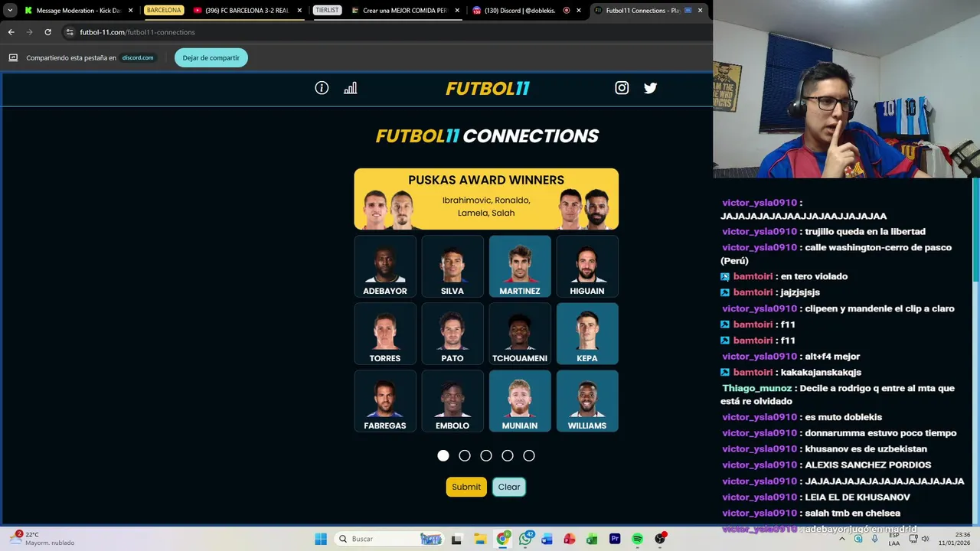Deselect the Martinez player card

[x=520, y=266]
